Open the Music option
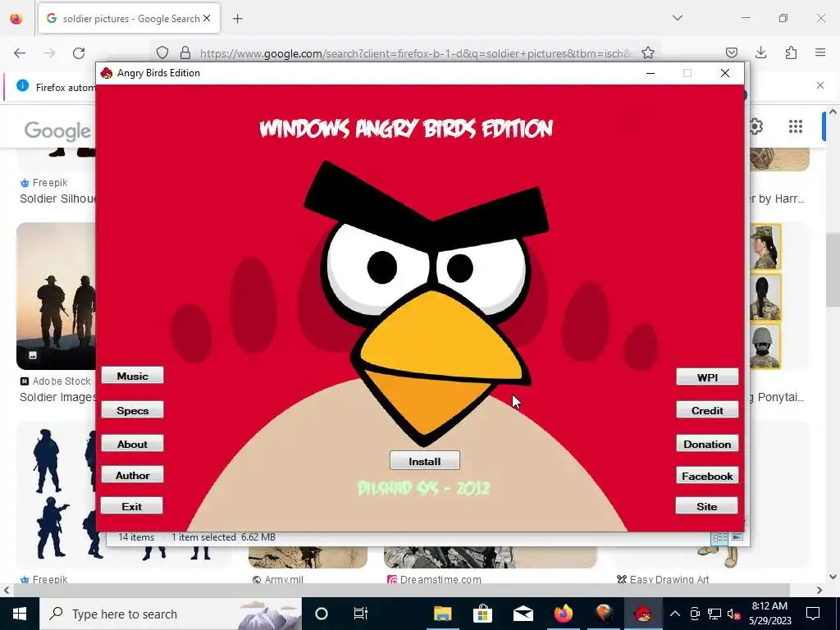 pos(132,376)
